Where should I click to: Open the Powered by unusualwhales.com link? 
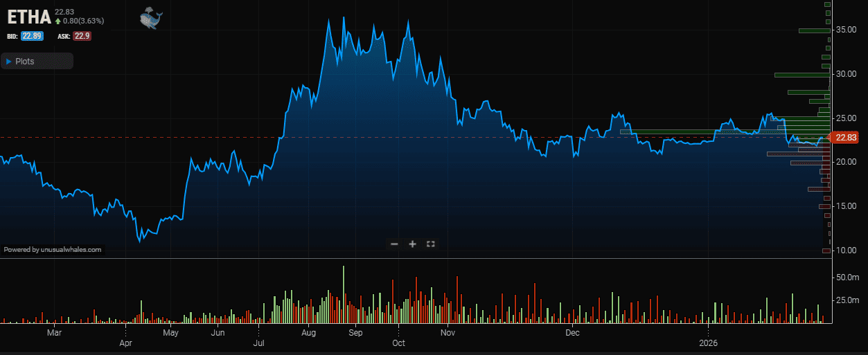tap(53, 249)
